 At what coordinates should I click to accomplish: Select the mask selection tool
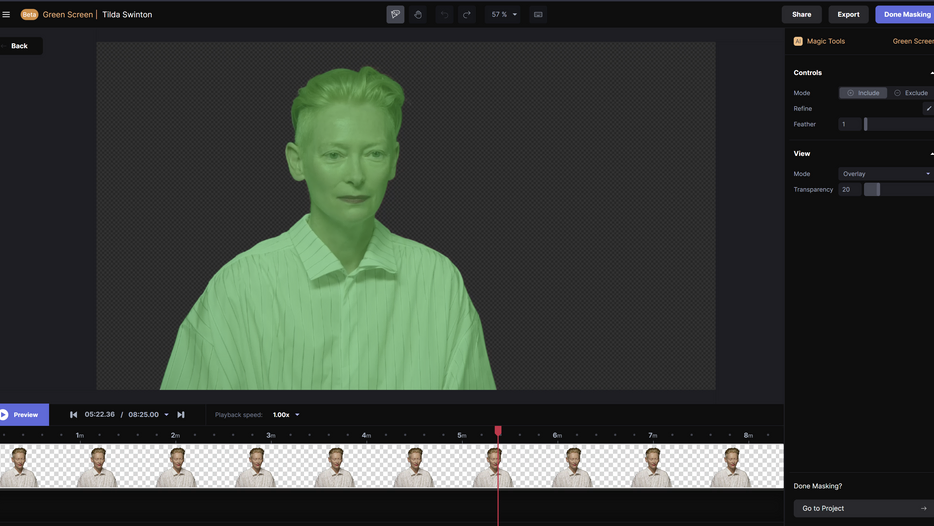(x=395, y=15)
